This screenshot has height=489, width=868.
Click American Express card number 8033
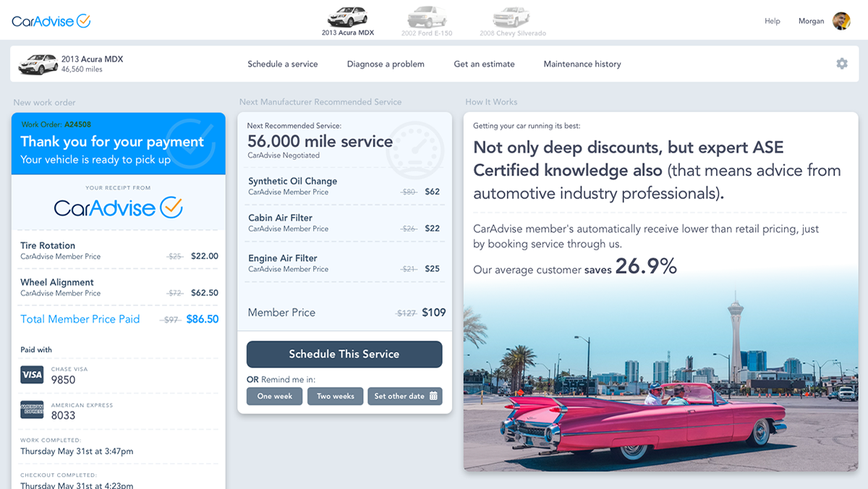63,415
